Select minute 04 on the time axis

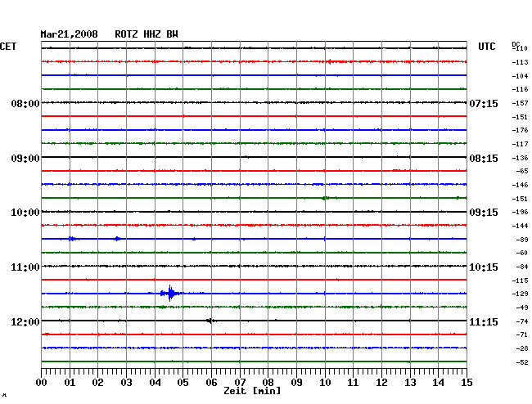click(x=155, y=383)
